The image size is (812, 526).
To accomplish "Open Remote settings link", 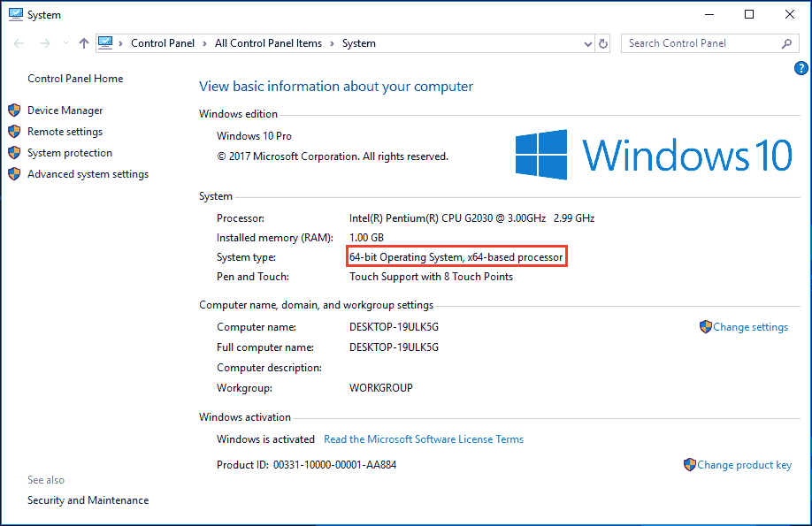I will click(x=65, y=132).
